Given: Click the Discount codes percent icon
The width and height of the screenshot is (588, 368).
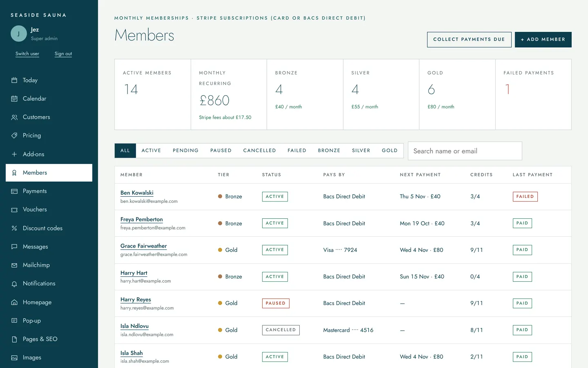Looking at the screenshot, I should point(14,228).
